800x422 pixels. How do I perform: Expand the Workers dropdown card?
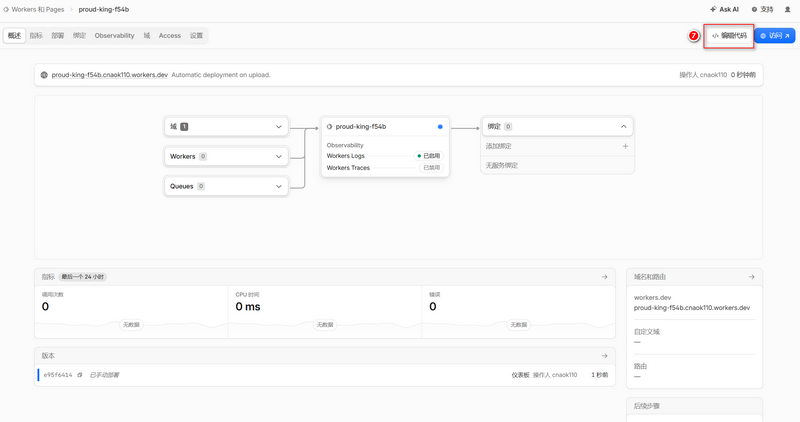click(x=226, y=157)
